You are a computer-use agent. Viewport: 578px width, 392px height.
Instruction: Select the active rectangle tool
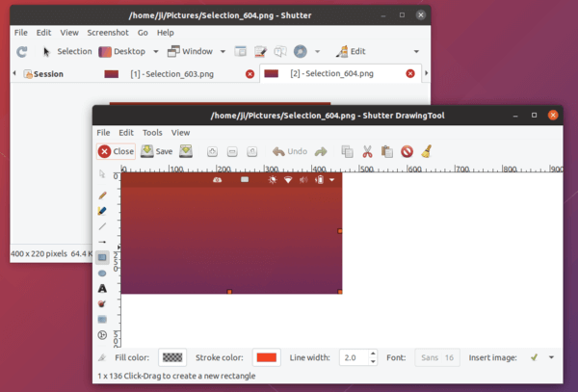[x=102, y=257]
